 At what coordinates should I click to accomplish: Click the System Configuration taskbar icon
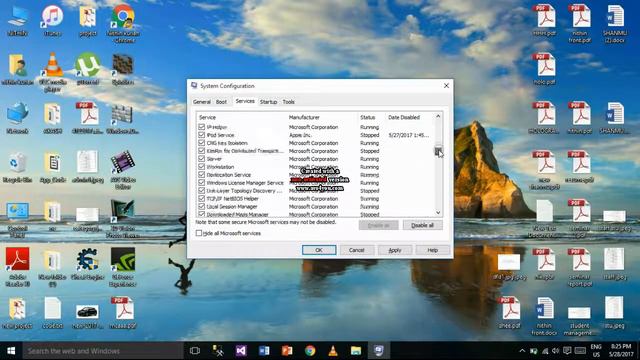[x=379, y=351]
